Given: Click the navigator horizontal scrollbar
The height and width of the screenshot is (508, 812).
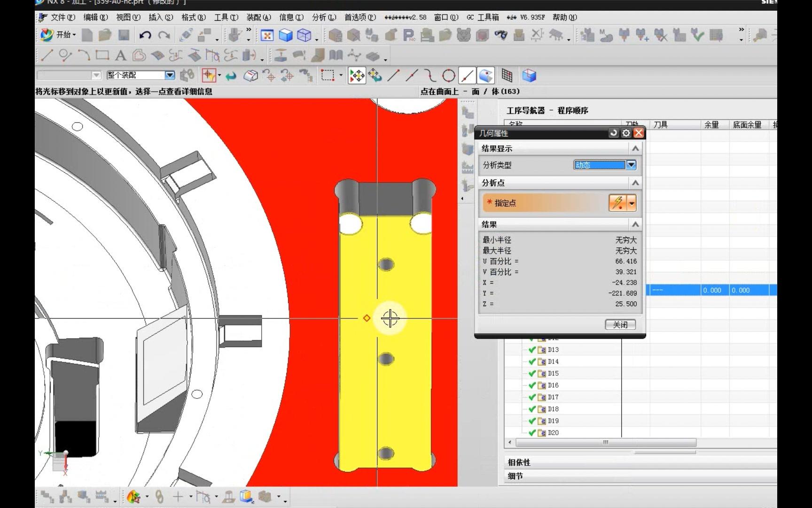Looking at the screenshot, I should 606,443.
